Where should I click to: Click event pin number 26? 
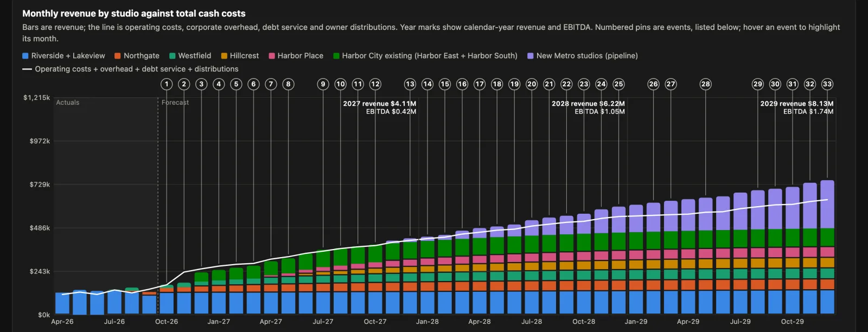point(654,84)
